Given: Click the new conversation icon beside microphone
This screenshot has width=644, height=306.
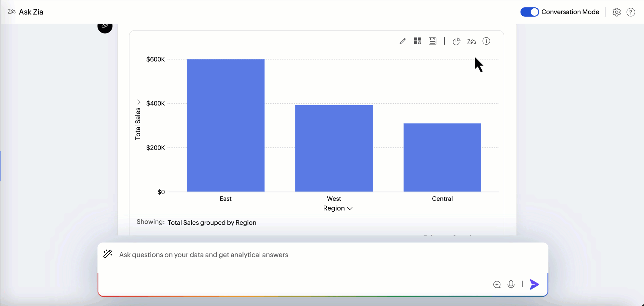Looking at the screenshot, I should (x=497, y=285).
